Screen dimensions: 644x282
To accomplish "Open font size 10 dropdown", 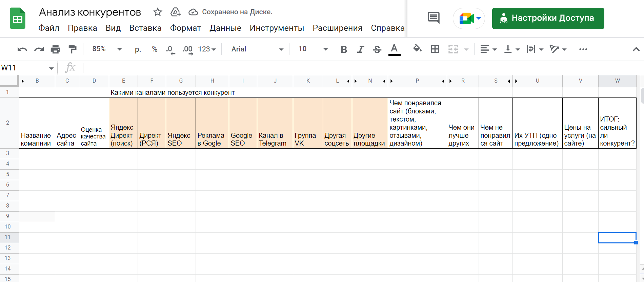I will (x=313, y=49).
